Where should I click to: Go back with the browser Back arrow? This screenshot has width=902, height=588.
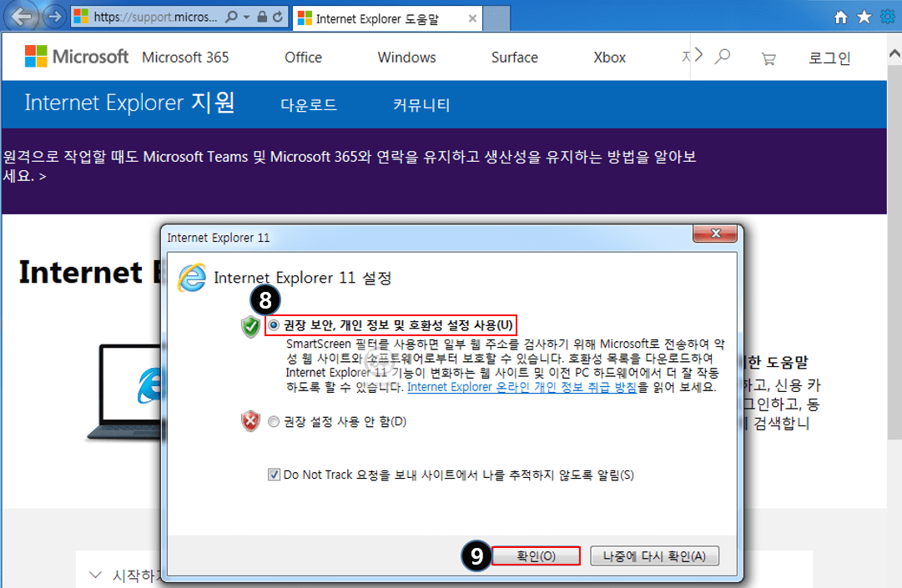[22, 17]
